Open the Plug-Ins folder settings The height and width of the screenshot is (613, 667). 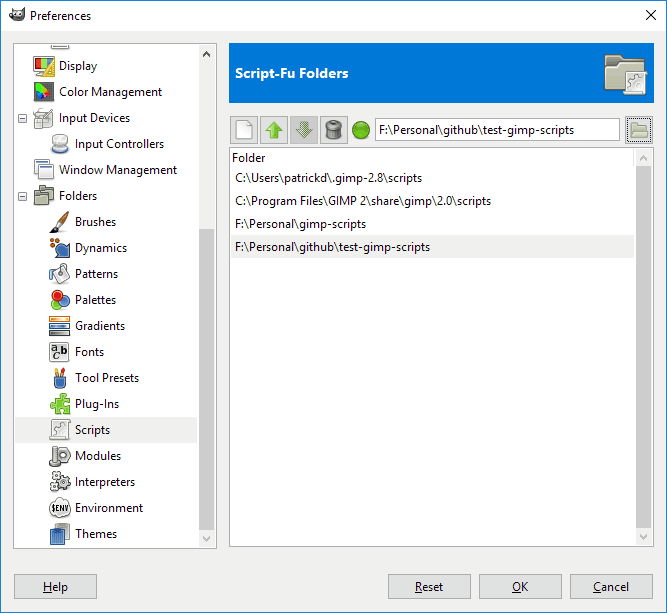96,404
